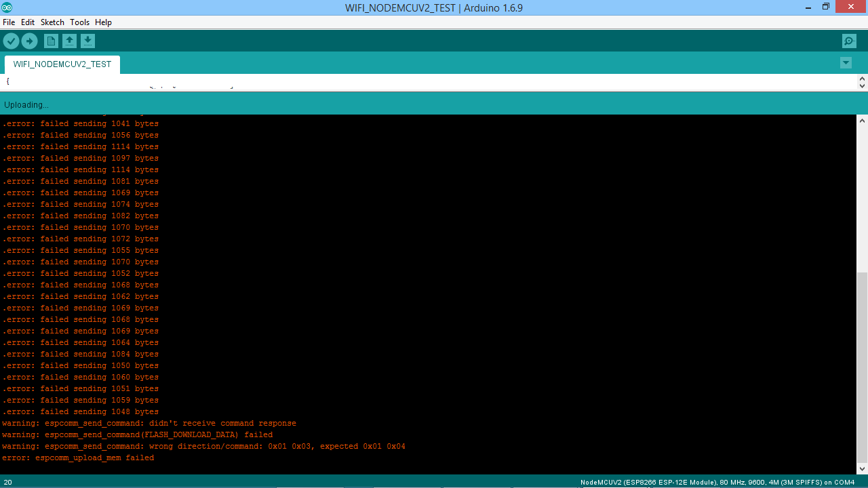Minimize the Arduino window
868x488 pixels.
tap(808, 6)
